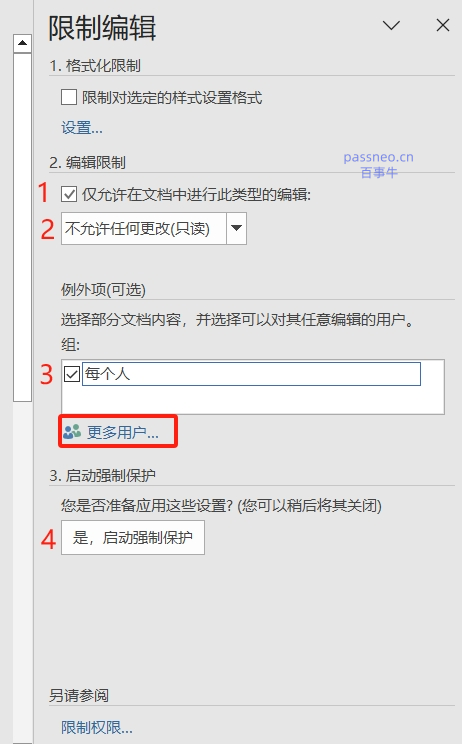Screen dimensions: 462x744
Task: Open the 限制权限... link
Action: pos(97,727)
